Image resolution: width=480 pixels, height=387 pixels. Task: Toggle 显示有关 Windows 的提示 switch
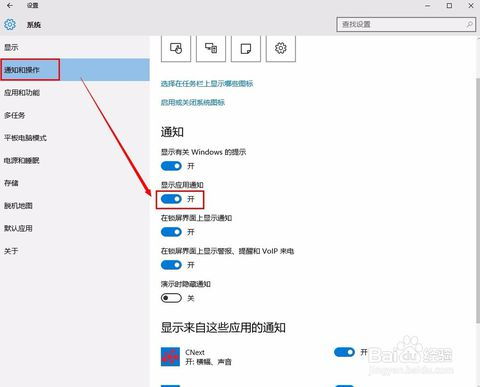pyautogui.click(x=171, y=166)
